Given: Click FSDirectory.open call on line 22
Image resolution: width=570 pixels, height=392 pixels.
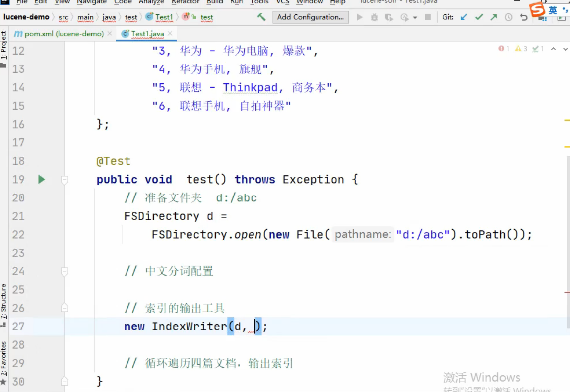Looking at the screenshot, I should pyautogui.click(x=206, y=235).
